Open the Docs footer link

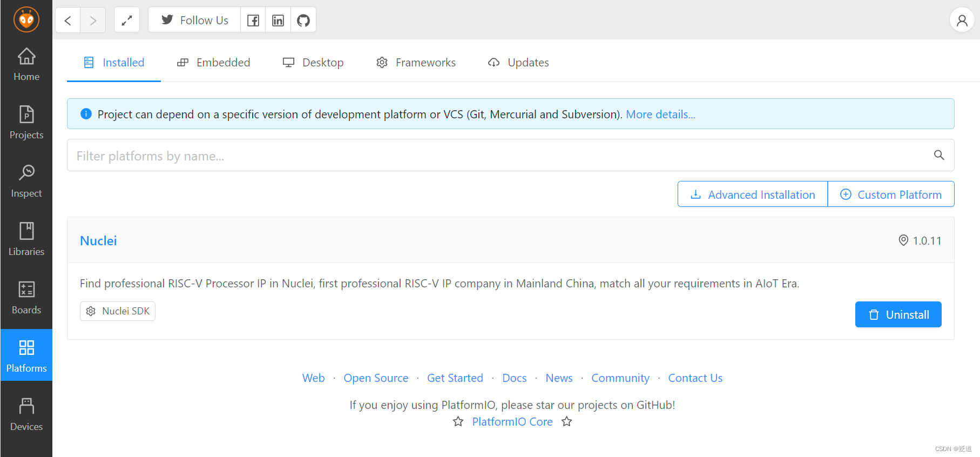pyautogui.click(x=514, y=378)
